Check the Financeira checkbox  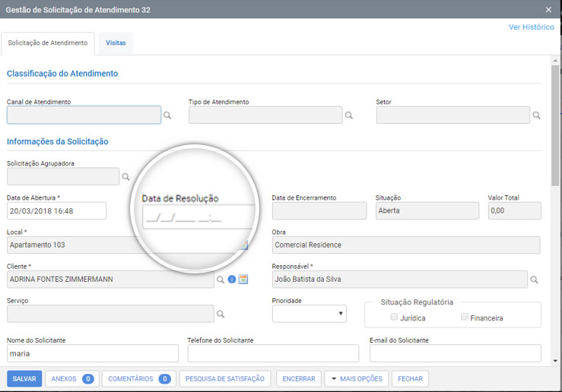click(x=464, y=317)
